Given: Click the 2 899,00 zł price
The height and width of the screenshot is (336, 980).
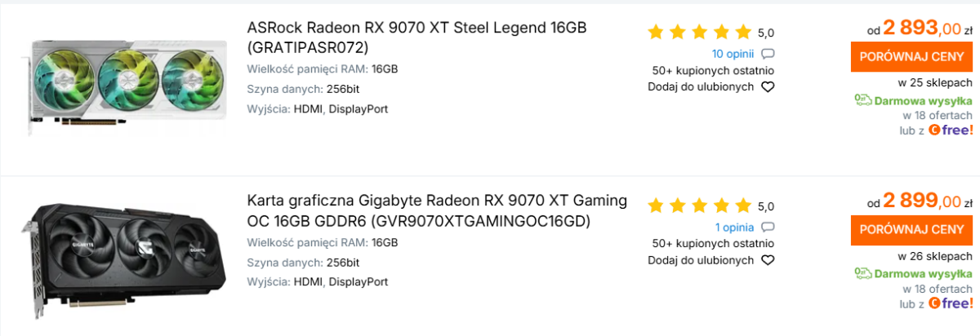Looking at the screenshot, I should coord(928,201).
